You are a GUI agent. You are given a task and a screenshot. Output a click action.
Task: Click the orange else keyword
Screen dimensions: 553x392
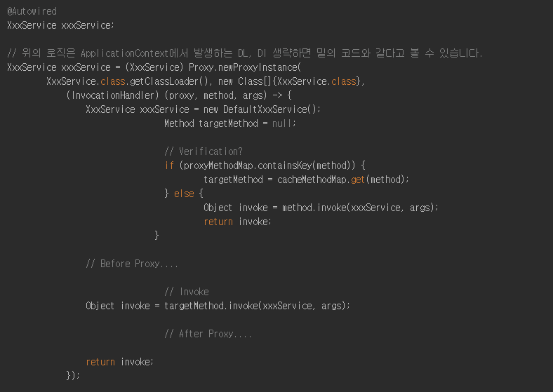click(x=184, y=194)
